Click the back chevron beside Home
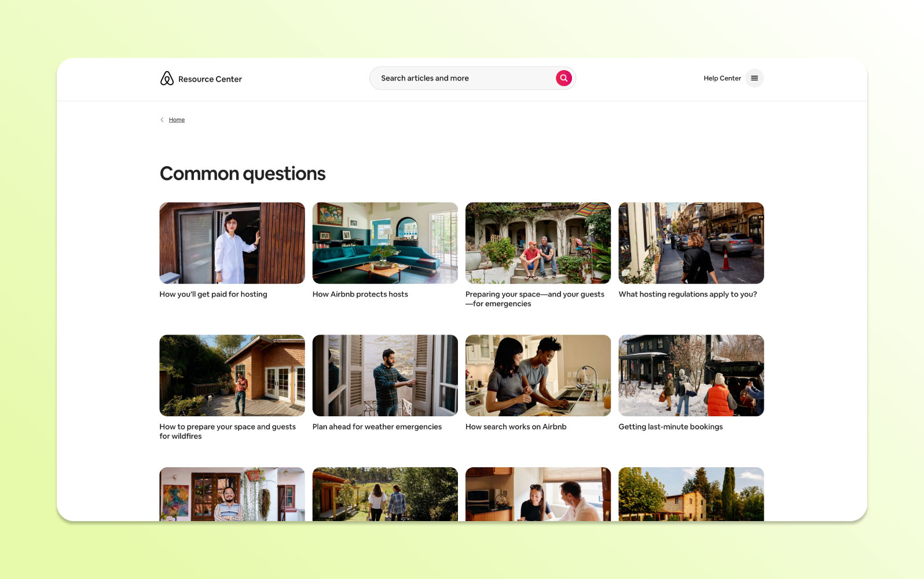Screen dimensions: 924x579 [162, 120]
